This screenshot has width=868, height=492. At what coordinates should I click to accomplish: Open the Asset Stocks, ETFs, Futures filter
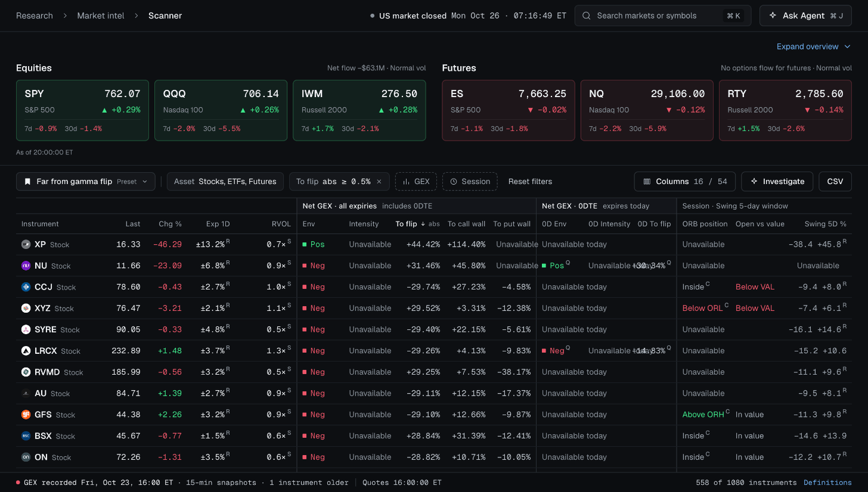coord(225,182)
